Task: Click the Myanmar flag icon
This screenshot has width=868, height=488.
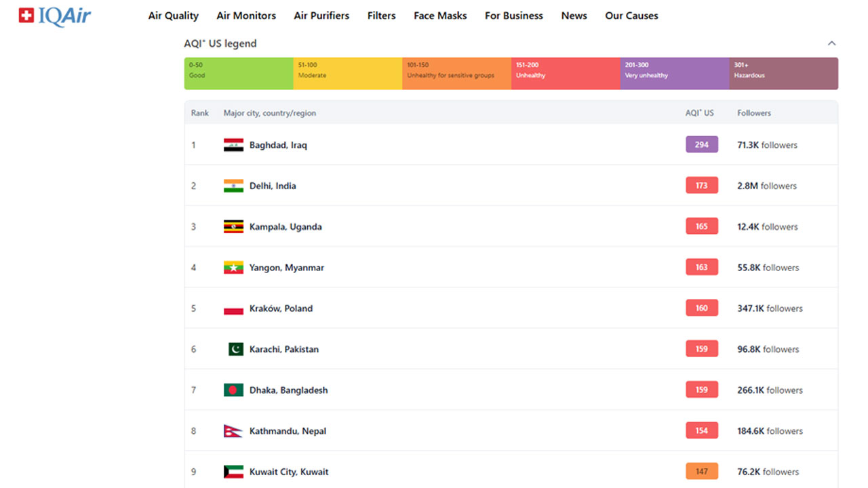Action: [233, 268]
